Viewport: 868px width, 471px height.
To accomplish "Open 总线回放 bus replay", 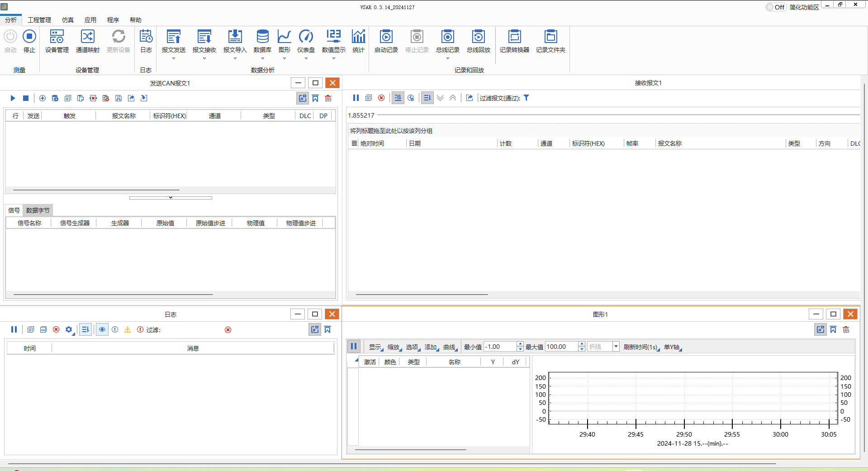I will pos(479,41).
